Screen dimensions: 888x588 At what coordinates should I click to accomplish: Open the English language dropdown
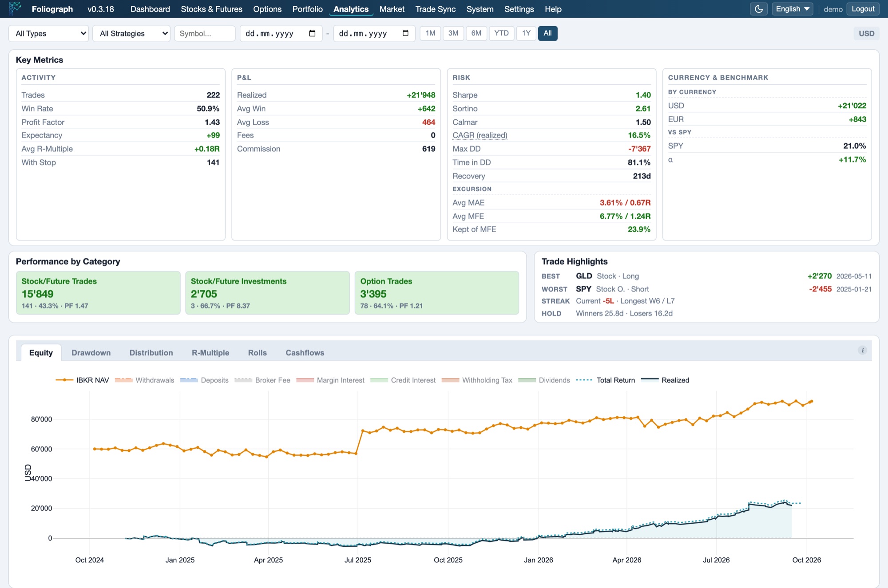pos(793,9)
